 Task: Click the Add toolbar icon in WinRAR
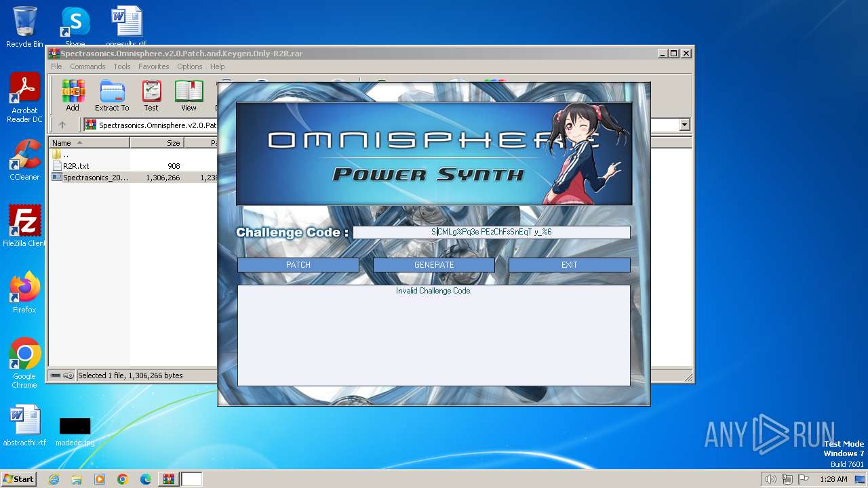[73, 96]
